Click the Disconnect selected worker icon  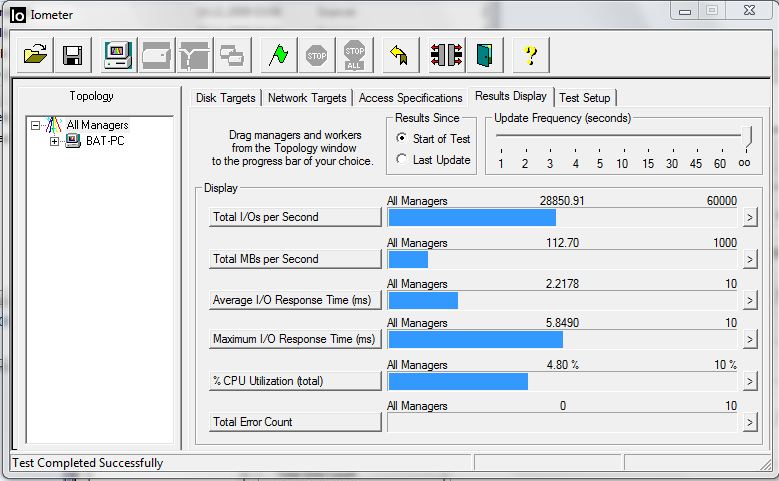[447, 55]
